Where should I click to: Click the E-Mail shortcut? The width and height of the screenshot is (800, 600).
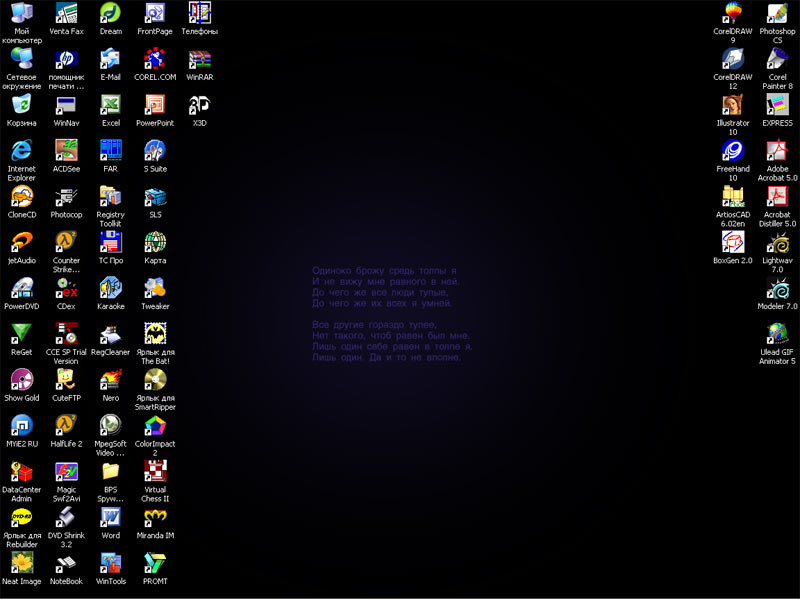110,59
